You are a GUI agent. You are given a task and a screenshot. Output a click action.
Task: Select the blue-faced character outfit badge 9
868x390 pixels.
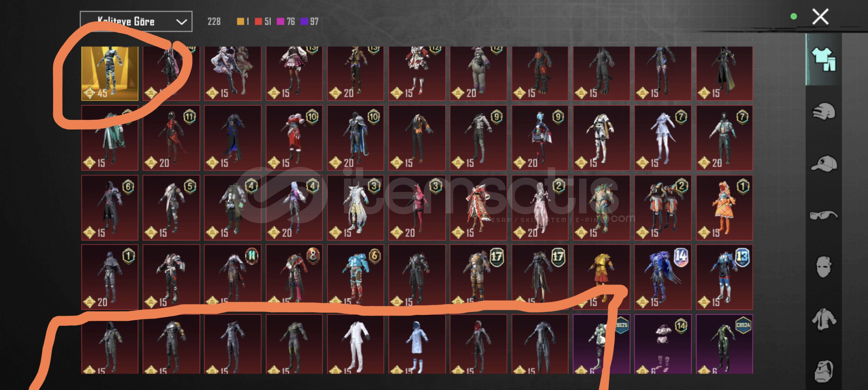click(x=540, y=138)
